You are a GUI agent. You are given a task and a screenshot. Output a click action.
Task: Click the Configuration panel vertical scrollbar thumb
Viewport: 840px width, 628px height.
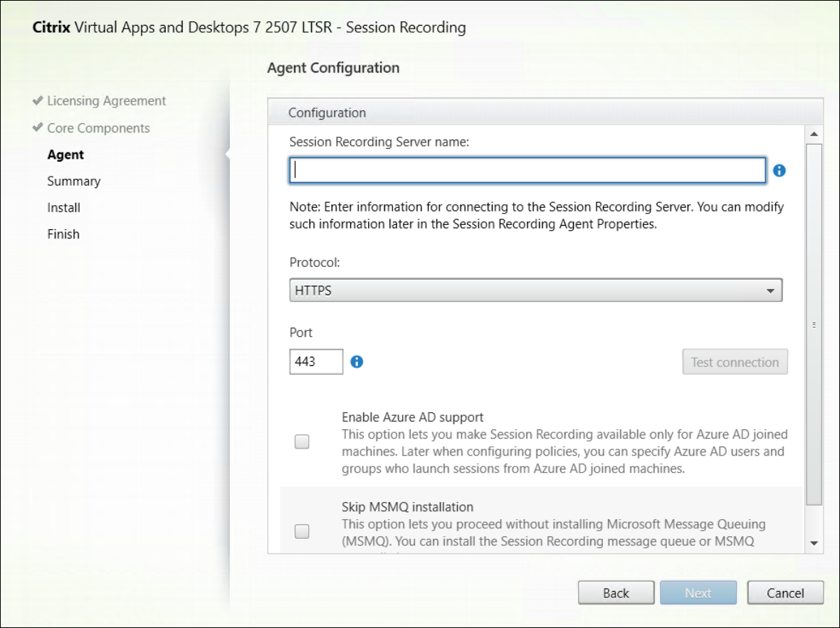tap(814, 324)
